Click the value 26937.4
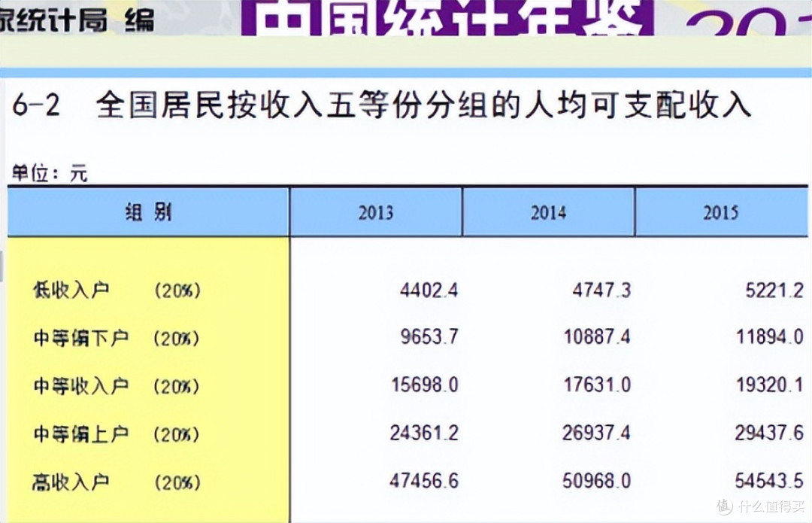This screenshot has height=523, width=812. (596, 432)
